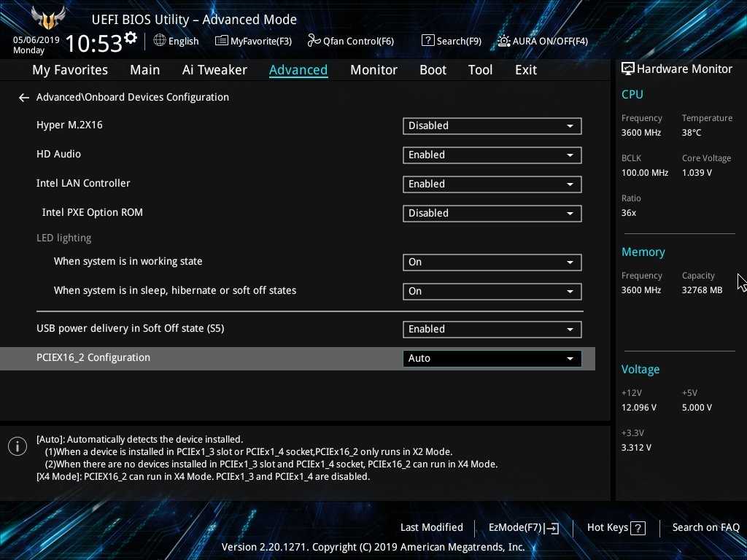This screenshot has width=747, height=560.
Task: Expand the Intel PXE Option ROM dropdown
Action: 492,213
